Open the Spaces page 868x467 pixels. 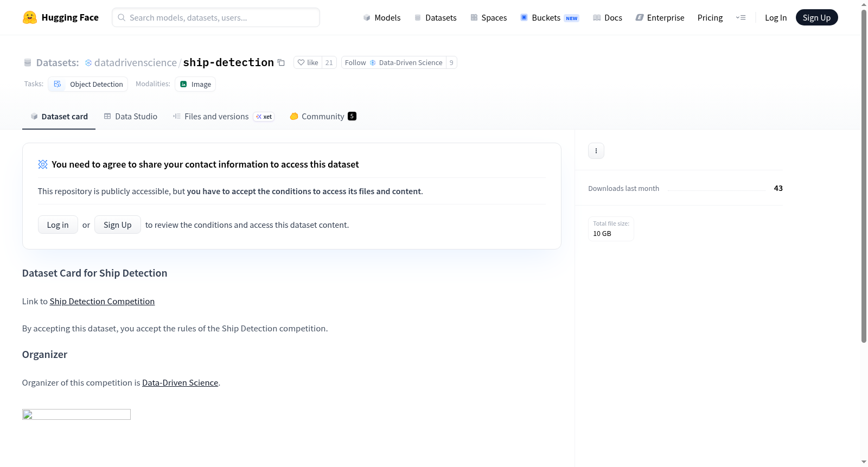pos(488,17)
